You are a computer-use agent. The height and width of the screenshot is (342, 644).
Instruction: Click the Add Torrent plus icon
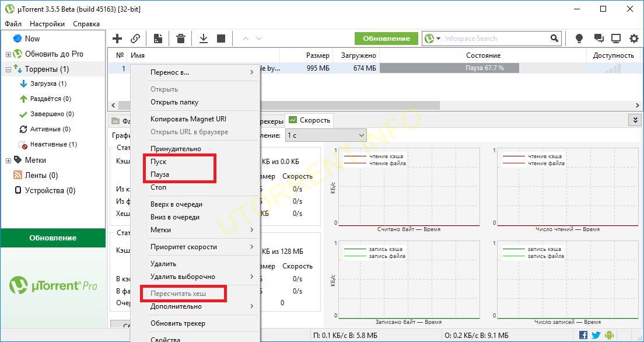point(117,39)
